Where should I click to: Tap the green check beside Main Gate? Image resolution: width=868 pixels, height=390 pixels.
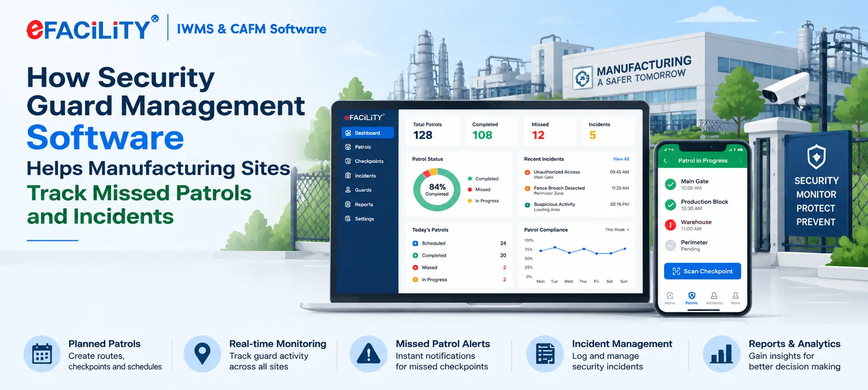tap(670, 184)
